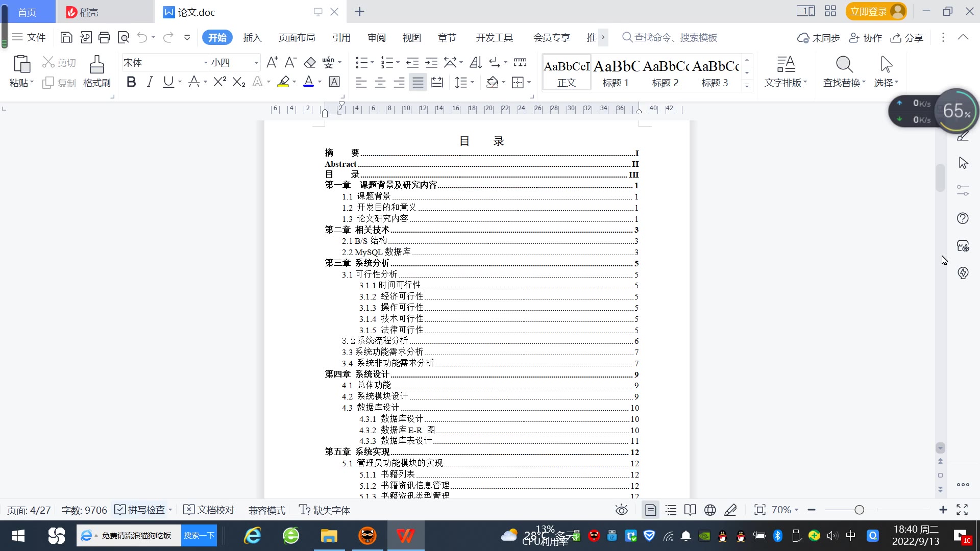Toggle spell check (拼写检查) in status bar
This screenshot has height=551, width=980.
pyautogui.click(x=140, y=510)
